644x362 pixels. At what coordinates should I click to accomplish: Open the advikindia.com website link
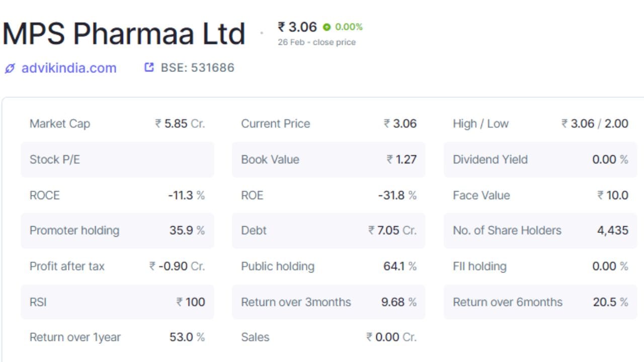tap(68, 68)
